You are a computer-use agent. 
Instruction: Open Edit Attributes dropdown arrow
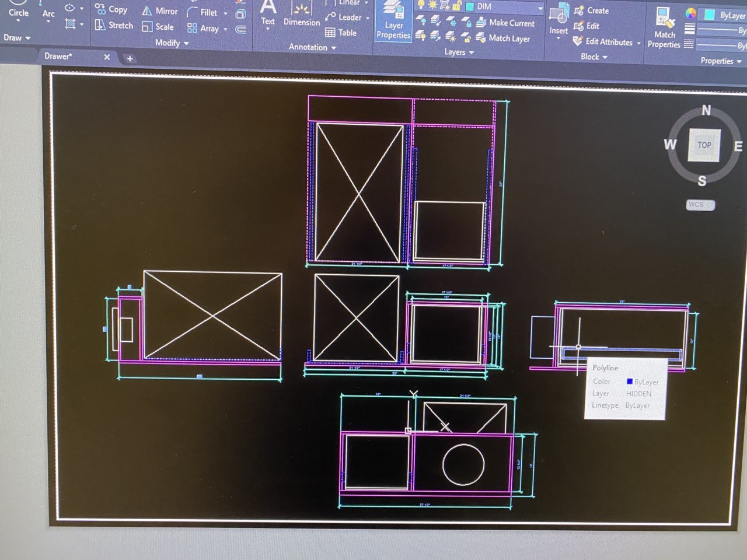[638, 43]
